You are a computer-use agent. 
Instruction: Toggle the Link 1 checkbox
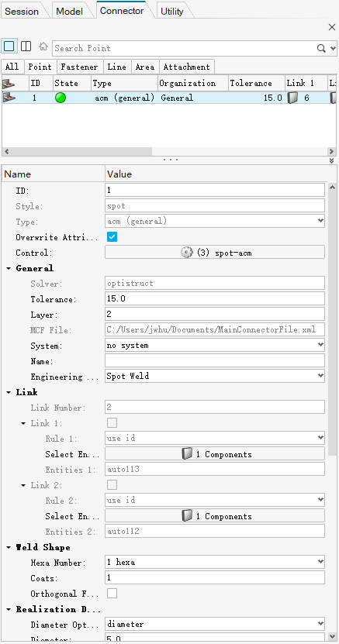click(x=112, y=423)
